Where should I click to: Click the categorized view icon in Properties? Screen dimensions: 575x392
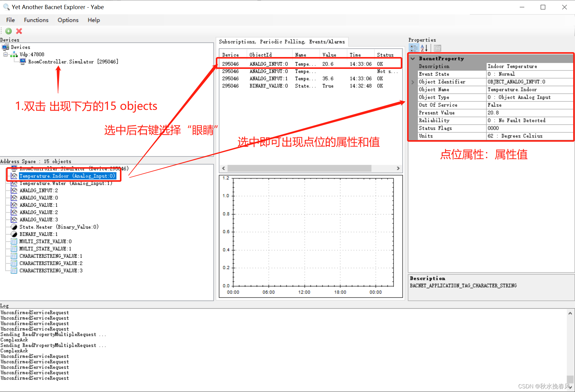[413, 48]
